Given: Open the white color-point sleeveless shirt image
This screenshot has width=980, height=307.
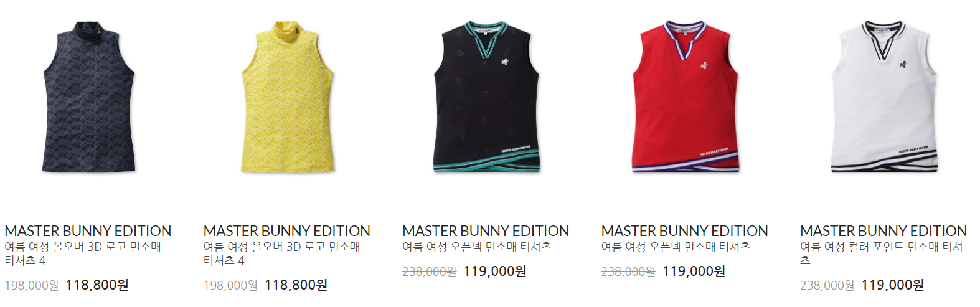Looking at the screenshot, I should click(885, 97).
